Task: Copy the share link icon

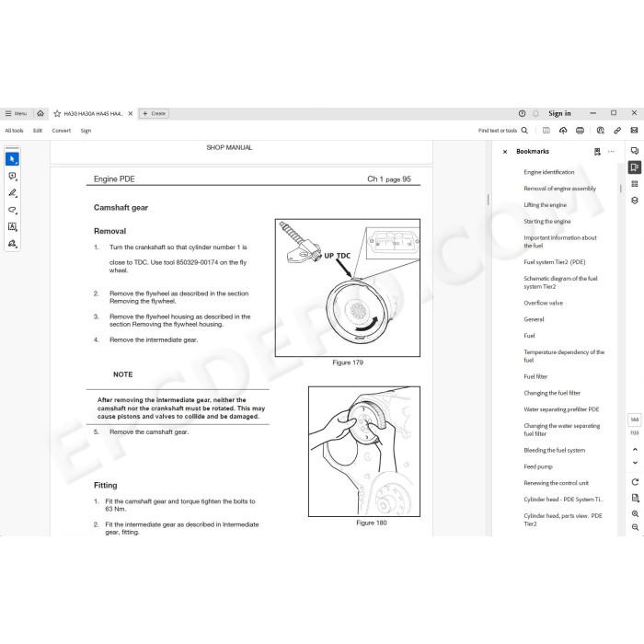Action: tap(617, 131)
